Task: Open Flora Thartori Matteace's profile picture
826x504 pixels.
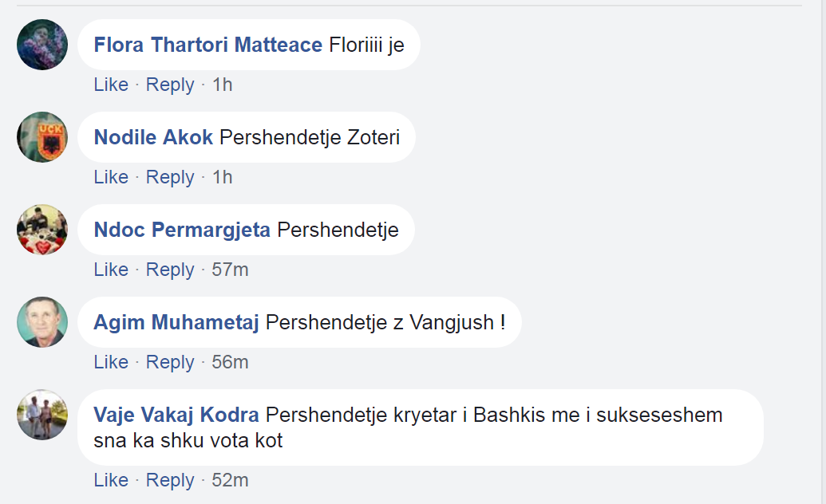Action: click(42, 45)
